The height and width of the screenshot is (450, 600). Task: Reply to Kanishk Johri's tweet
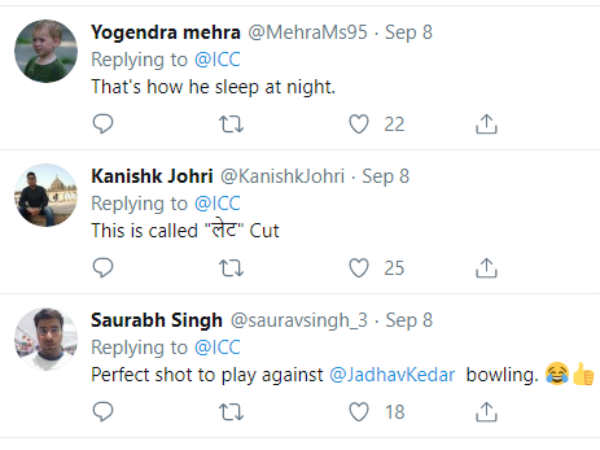103,268
